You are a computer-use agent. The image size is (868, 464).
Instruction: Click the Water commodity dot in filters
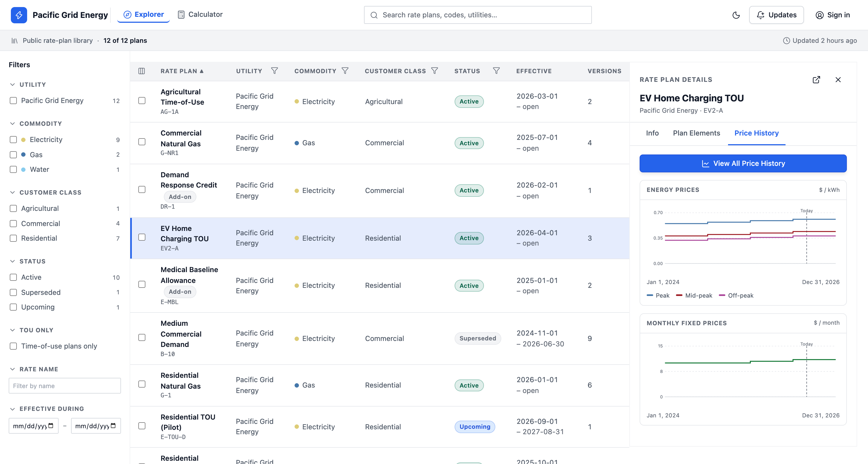point(23,169)
